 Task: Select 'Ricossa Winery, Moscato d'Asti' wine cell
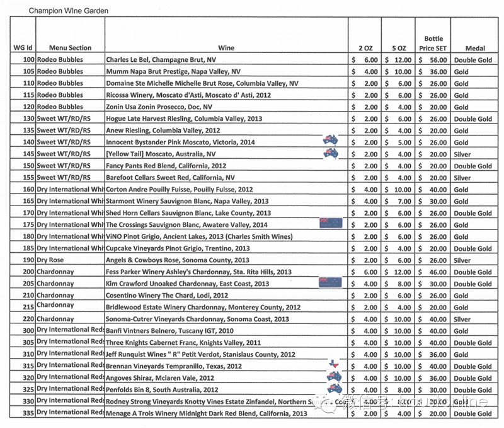coord(227,95)
